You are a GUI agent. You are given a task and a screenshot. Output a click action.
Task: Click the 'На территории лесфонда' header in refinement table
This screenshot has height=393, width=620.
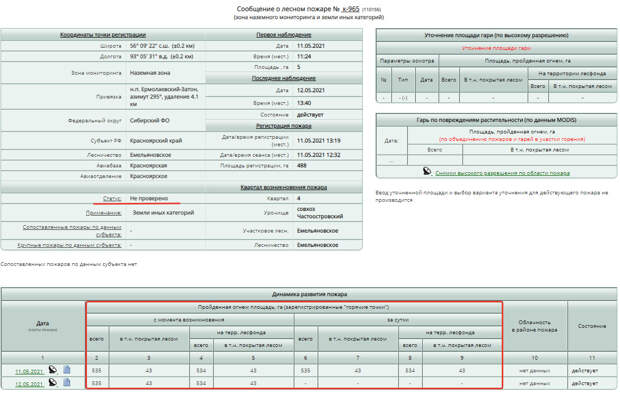[572, 74]
